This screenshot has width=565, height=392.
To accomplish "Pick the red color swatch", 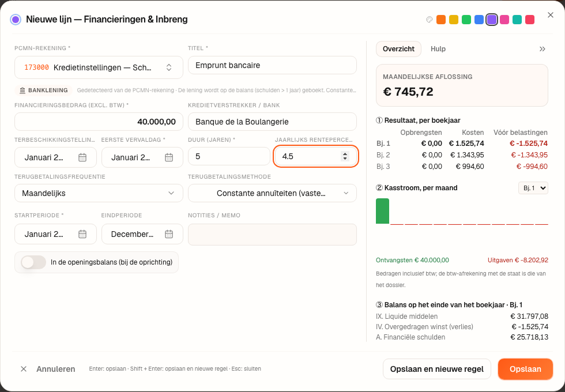I will pos(530,20).
